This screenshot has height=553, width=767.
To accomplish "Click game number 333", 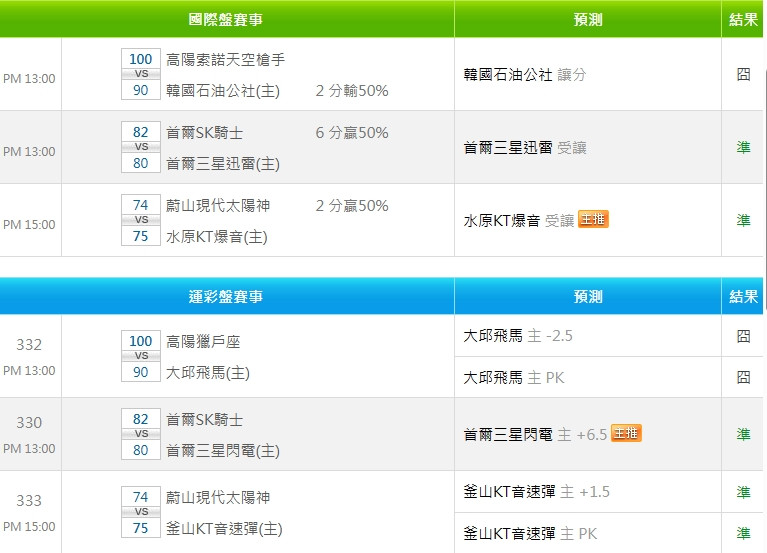I will tap(29, 501).
